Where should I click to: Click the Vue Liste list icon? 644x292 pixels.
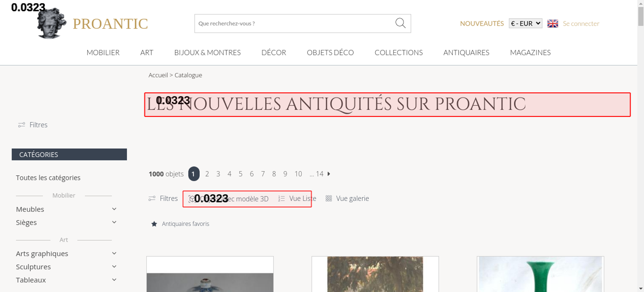click(x=281, y=199)
